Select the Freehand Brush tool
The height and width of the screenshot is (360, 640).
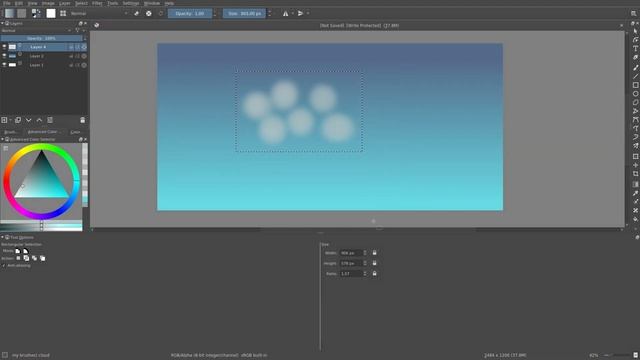click(x=636, y=67)
